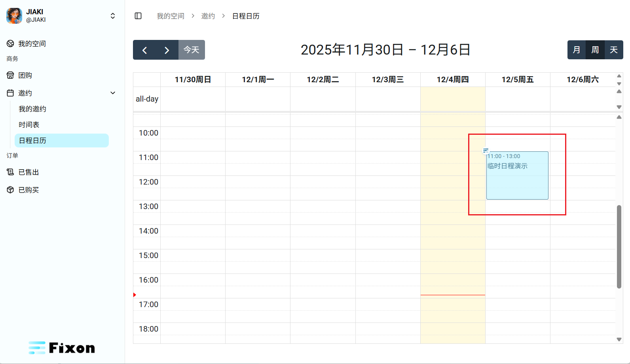This screenshot has height=364, width=630.
Task: Collapse the 邀约 submenu chevron
Action: (x=113, y=93)
